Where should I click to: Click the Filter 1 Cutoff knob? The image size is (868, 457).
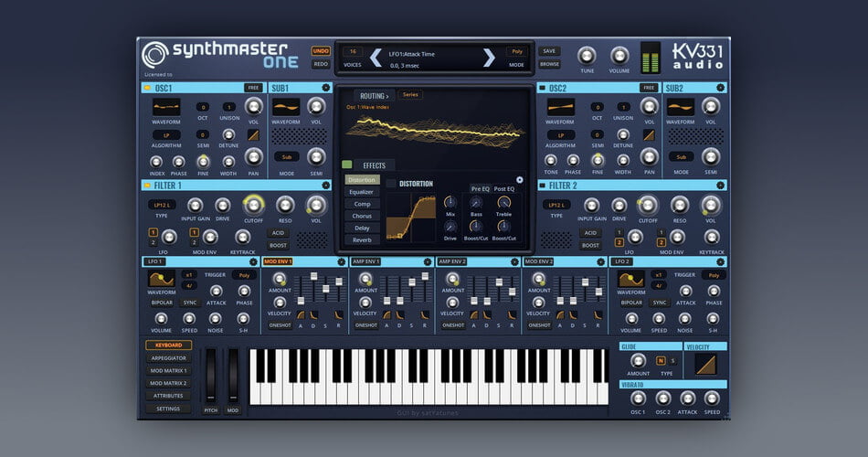click(253, 206)
